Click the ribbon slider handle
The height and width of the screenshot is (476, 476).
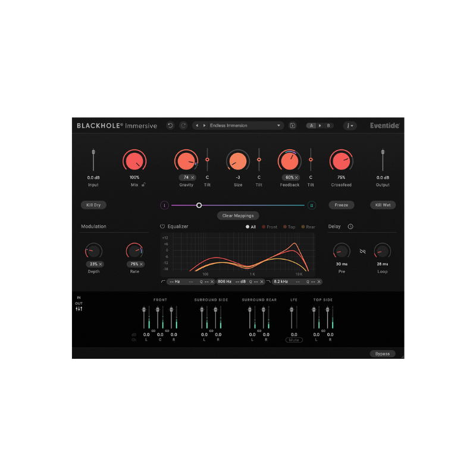[199, 205]
